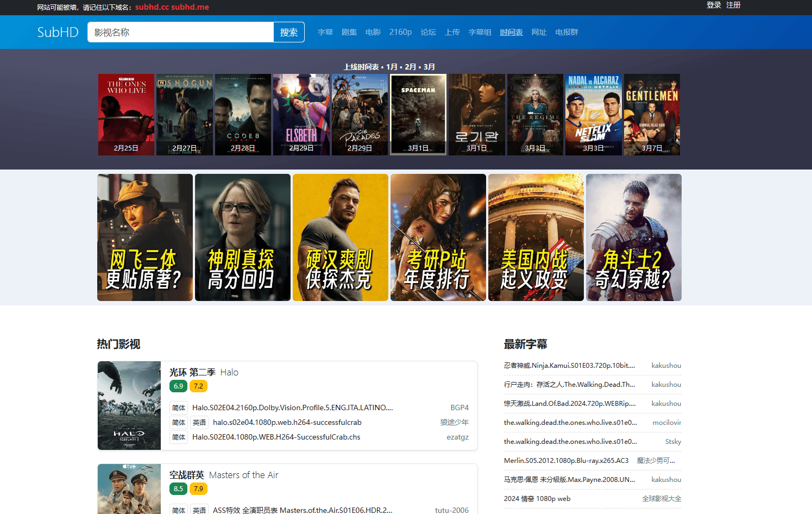
Task: Click the green 8.5 rating badge
Action: (178, 488)
